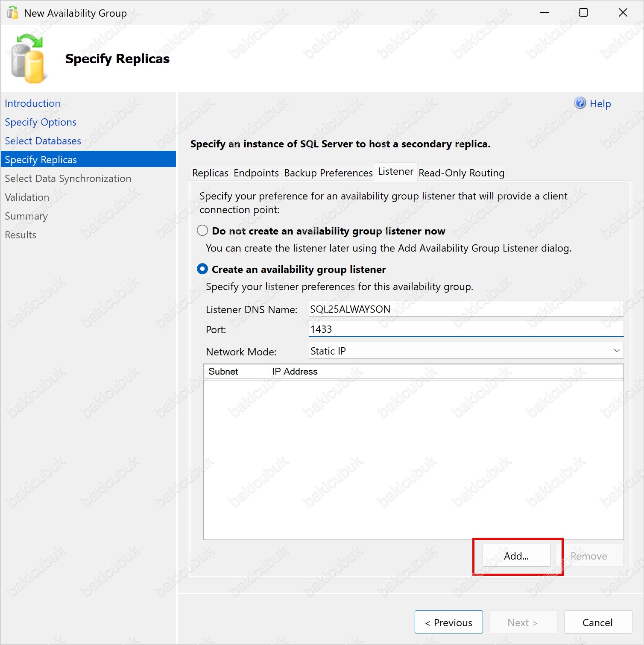Select 'Create an availability group listener' option
The width and height of the screenshot is (644, 645).
(x=202, y=269)
